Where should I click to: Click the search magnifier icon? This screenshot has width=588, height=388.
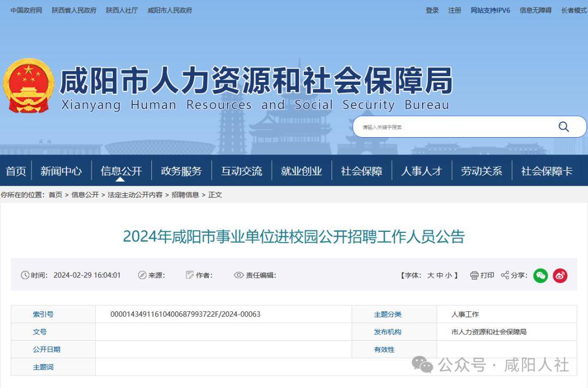(563, 126)
